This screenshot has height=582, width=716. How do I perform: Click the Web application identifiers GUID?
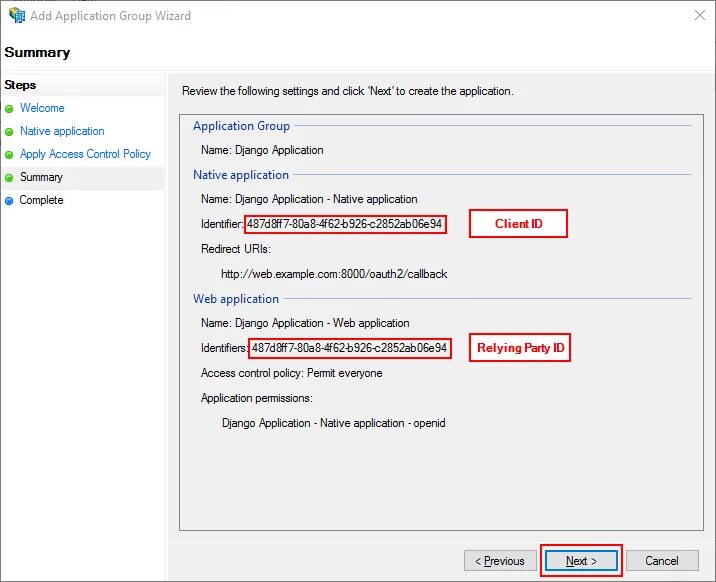click(349, 348)
